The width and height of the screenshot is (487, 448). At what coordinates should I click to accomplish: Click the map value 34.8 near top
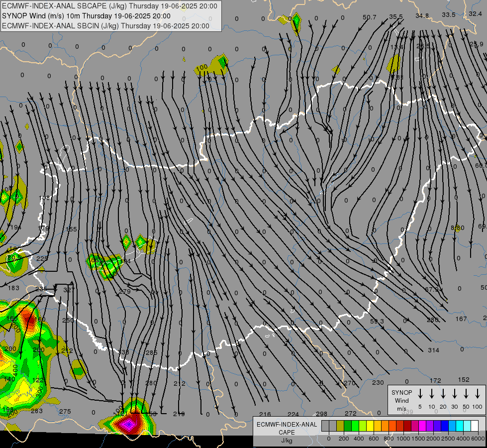pos(422,15)
